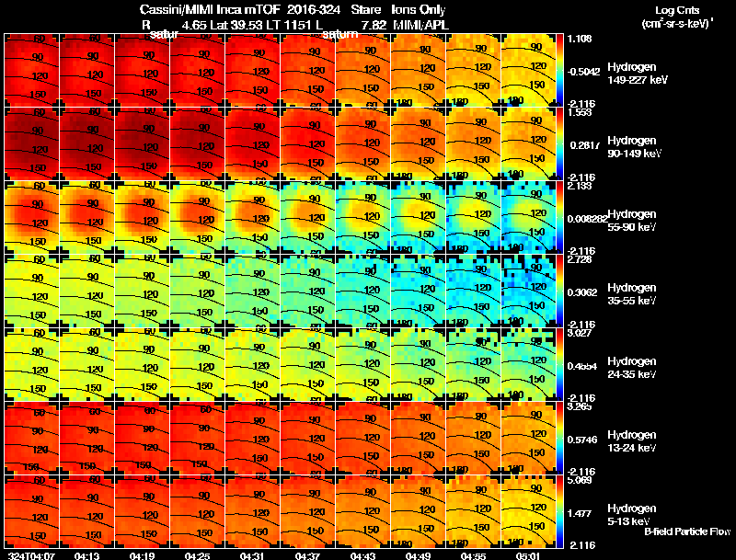Image resolution: width=736 pixels, height=560 pixels.
Task: Select the 'Hydrogen 55-90 keV' row label
Action: 632,221
